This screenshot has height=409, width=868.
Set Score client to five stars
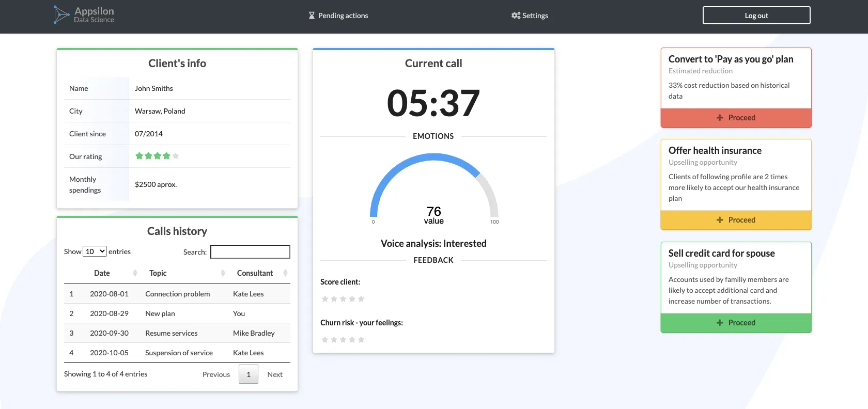tap(361, 299)
